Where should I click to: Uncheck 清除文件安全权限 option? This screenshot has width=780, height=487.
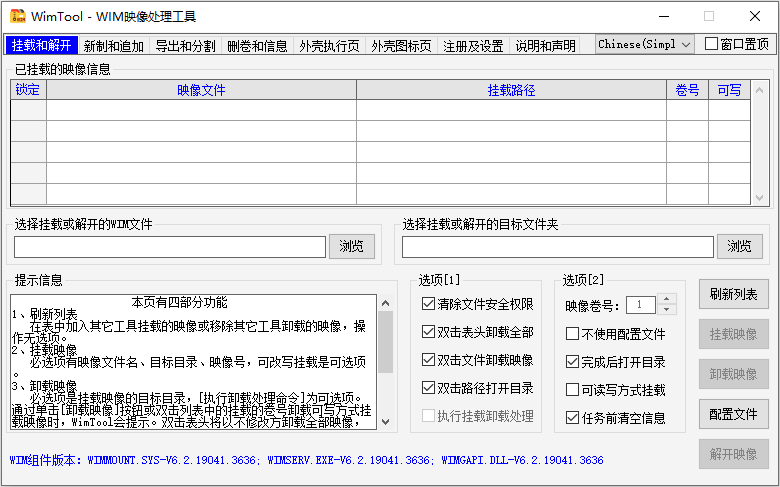point(429,304)
